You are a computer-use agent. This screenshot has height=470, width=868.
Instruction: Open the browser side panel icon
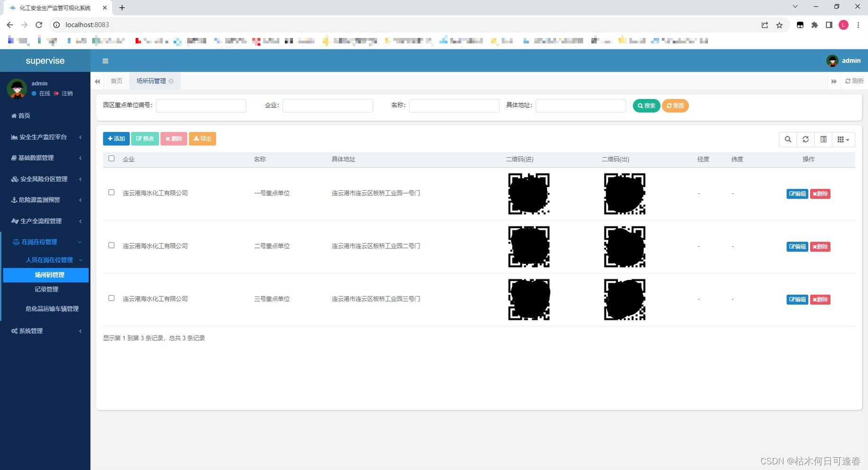pyautogui.click(x=829, y=25)
